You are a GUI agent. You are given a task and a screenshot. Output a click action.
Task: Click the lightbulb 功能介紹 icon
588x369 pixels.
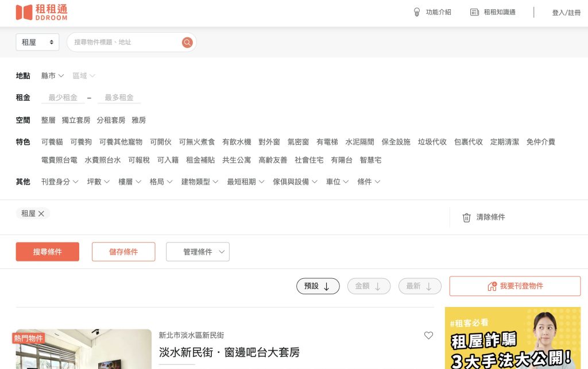417,12
